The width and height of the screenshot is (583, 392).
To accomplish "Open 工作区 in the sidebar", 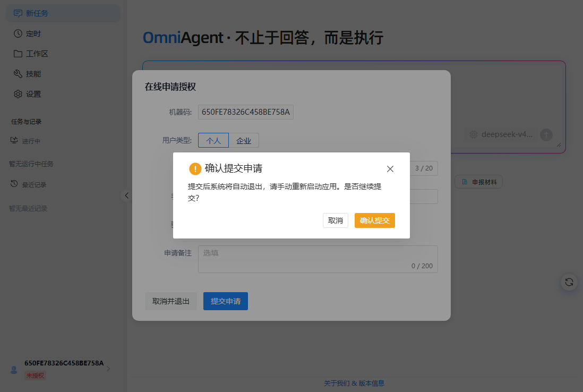I will tap(63, 54).
